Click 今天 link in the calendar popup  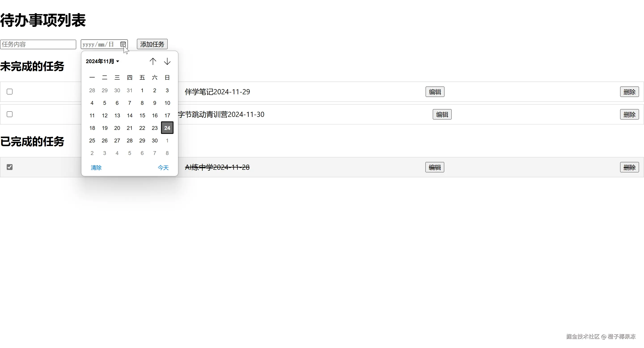pos(163,168)
